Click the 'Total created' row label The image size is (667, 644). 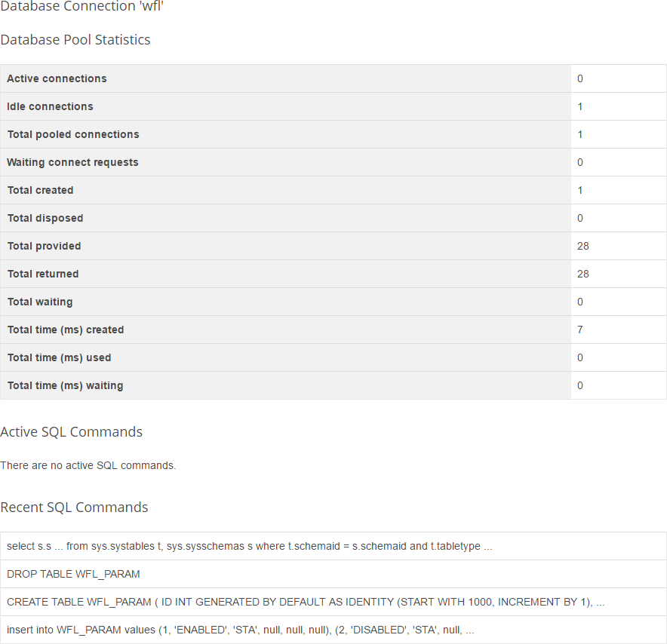[x=40, y=190]
